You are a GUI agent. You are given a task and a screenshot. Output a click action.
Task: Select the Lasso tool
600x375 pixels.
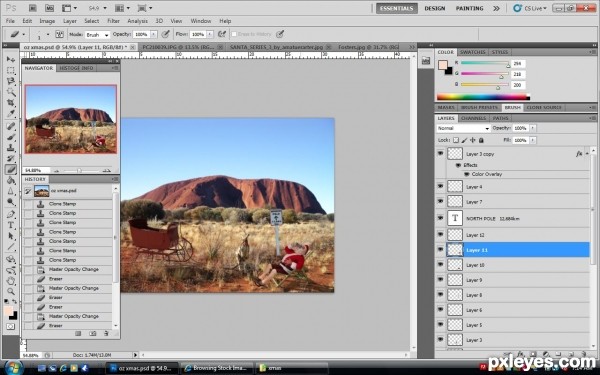click(11, 81)
